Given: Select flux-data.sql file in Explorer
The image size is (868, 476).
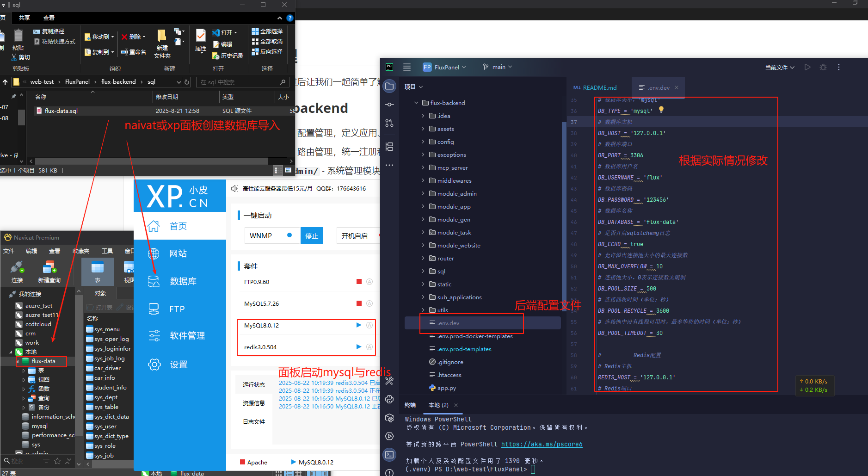Looking at the screenshot, I should click(62, 111).
